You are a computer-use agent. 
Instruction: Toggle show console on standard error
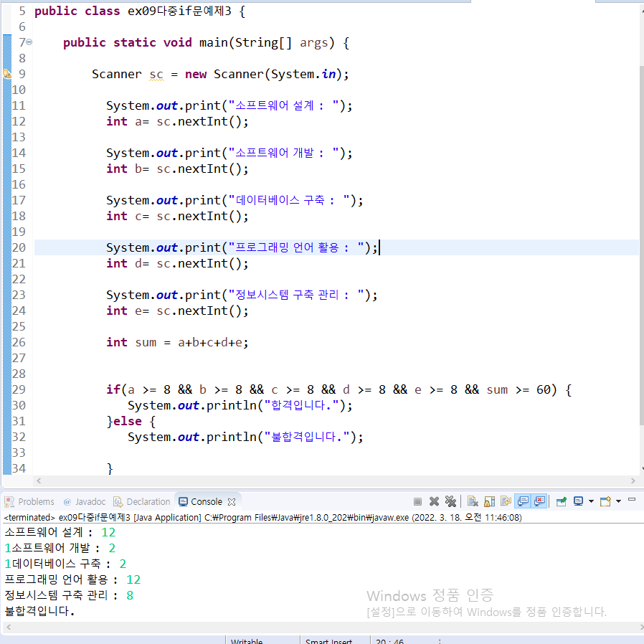(x=540, y=501)
